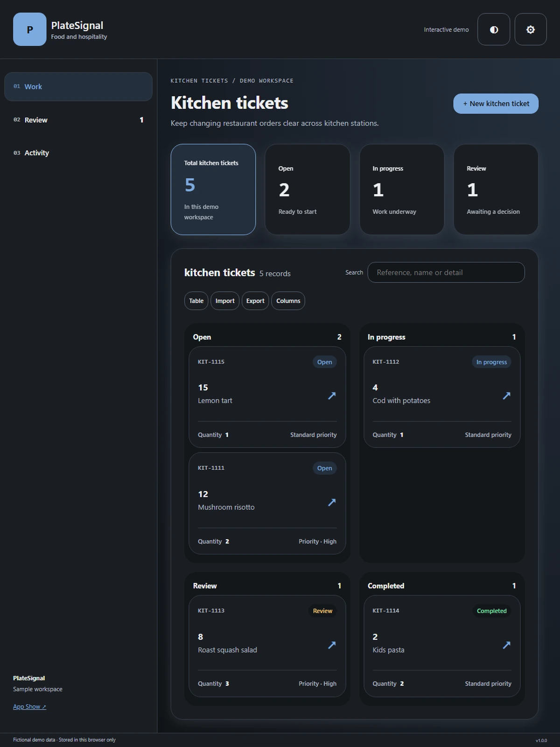The height and width of the screenshot is (747, 560).
Task: Switch to Table view
Action: tap(196, 301)
